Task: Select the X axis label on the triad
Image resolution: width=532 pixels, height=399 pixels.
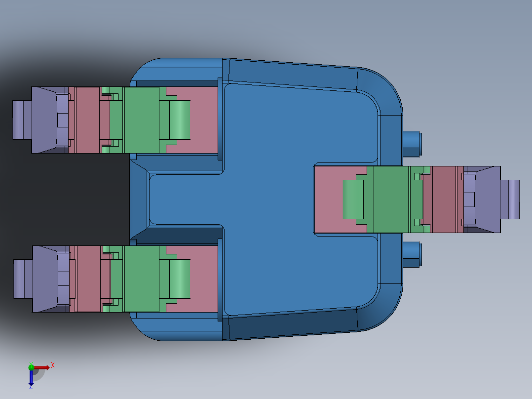Action: pos(52,365)
